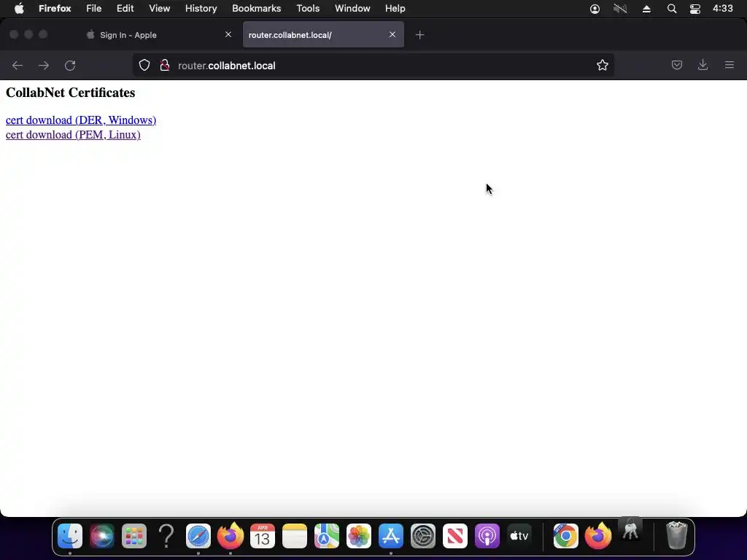Open Safari from the Dock
Screen dimensions: 747x560
point(198,536)
